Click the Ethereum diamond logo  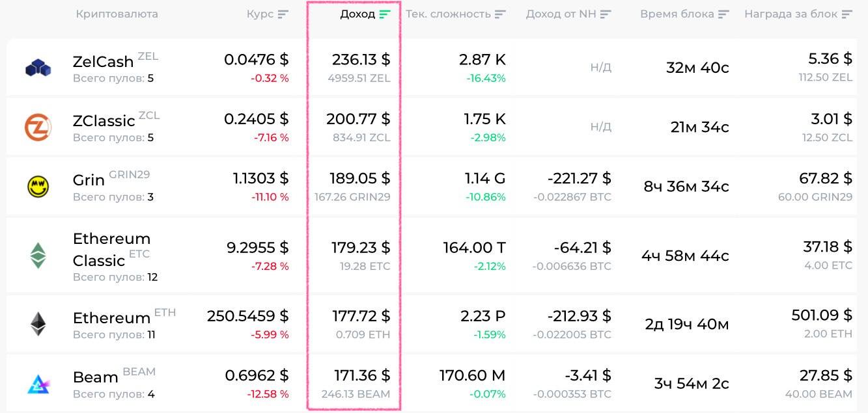click(38, 324)
